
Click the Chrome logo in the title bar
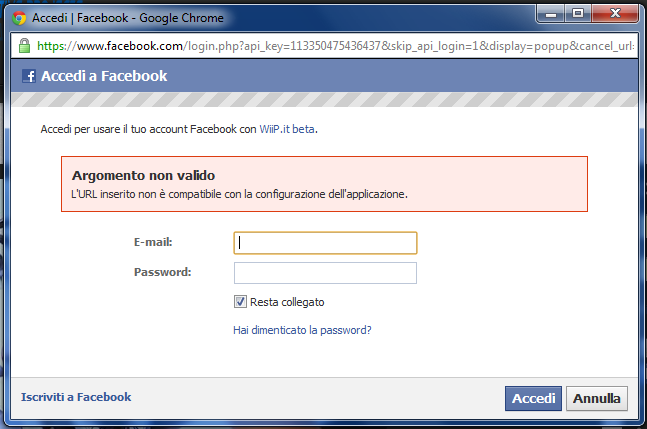[x=19, y=18]
